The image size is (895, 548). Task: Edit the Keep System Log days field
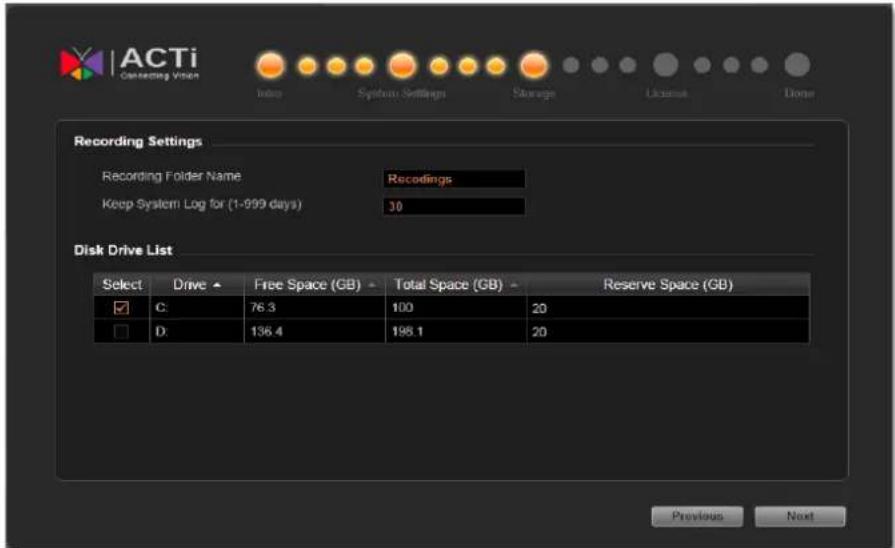pos(454,206)
